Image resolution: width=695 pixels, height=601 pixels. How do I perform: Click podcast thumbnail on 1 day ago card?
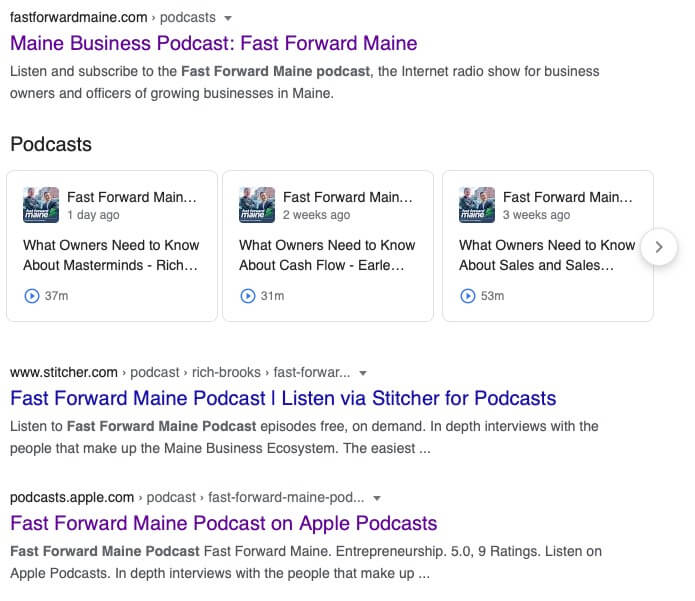[41, 205]
